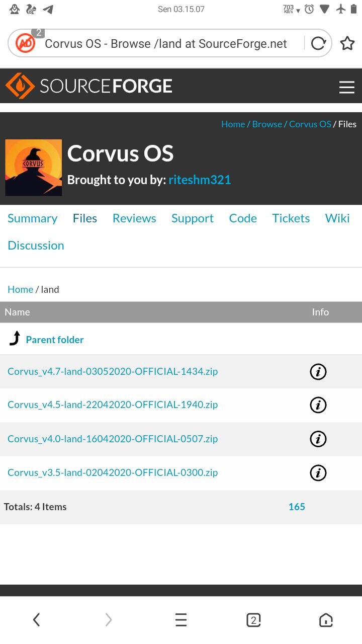The image size is (362, 644).
Task: Open the tabs switcher showing 2
Action: click(x=253, y=620)
